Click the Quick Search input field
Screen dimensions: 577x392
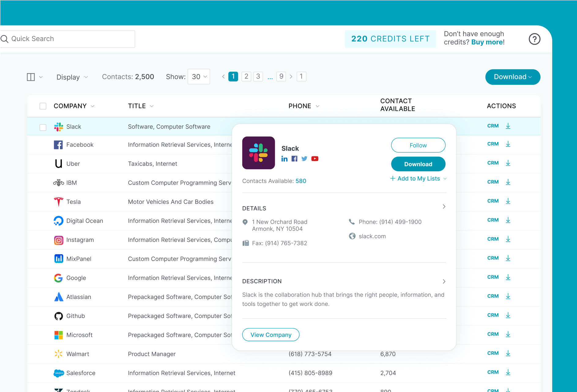67,39
